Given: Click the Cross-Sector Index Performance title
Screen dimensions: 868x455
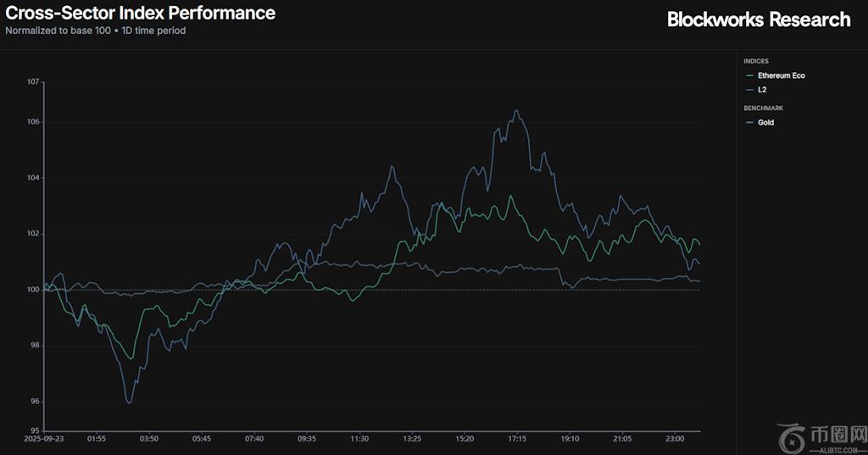Looking at the screenshot, I should (x=141, y=13).
